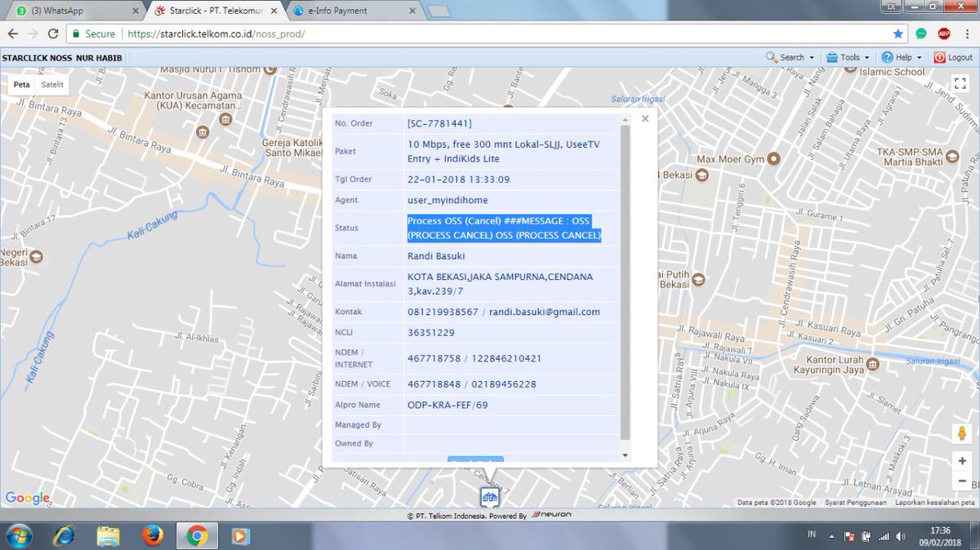Click the IN language indicator
This screenshot has width=980, height=550.
click(x=811, y=534)
